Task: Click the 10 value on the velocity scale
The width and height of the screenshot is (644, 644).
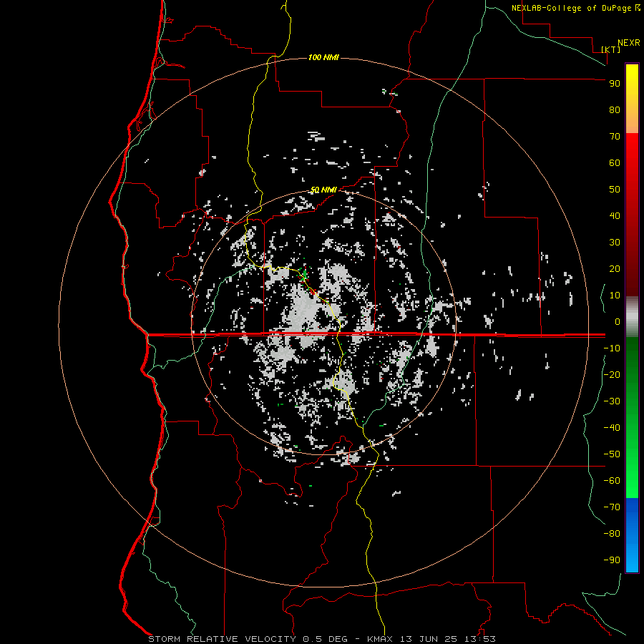Action: pyautogui.click(x=615, y=296)
